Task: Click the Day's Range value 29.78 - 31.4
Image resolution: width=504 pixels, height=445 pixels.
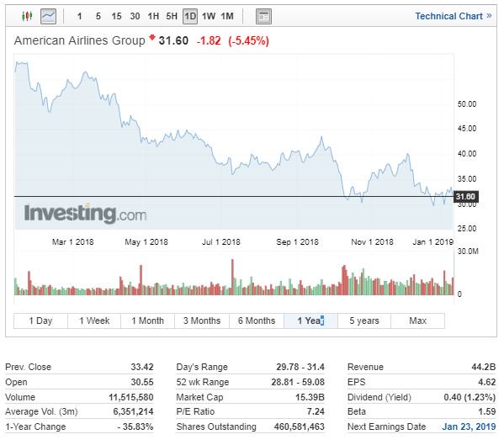Action: pos(300,367)
